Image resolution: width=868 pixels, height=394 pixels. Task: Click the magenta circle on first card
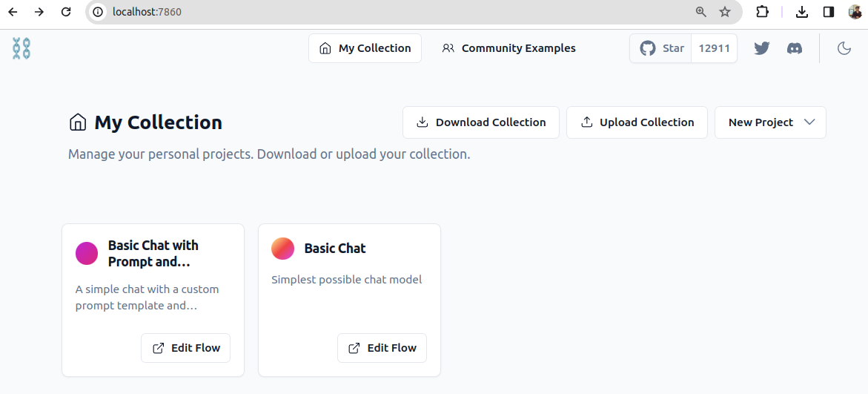tap(87, 253)
